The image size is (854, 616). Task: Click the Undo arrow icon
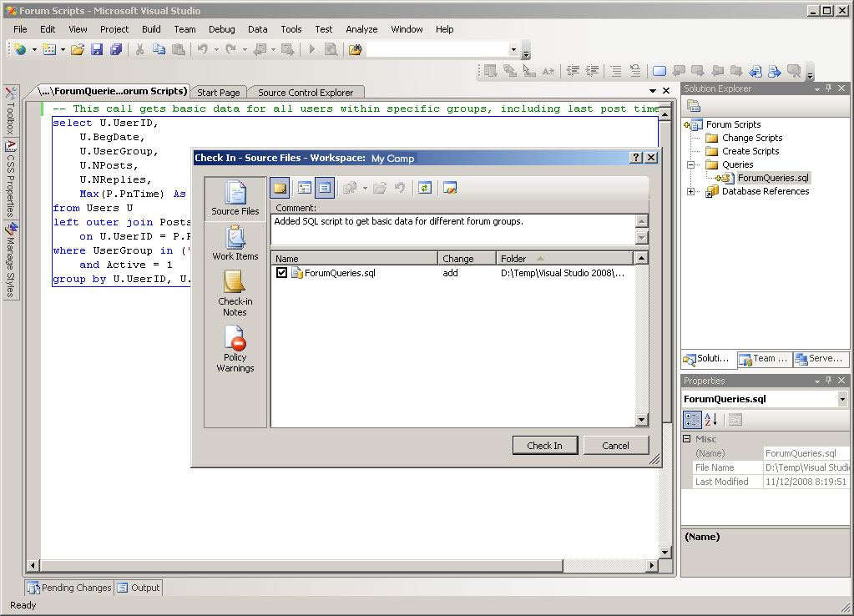coord(203,49)
